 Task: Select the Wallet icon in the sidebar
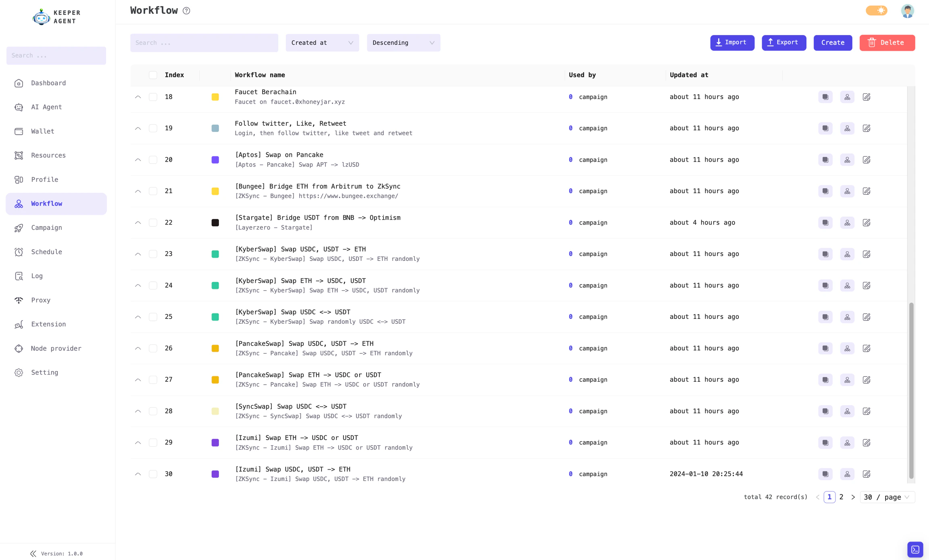click(x=19, y=131)
